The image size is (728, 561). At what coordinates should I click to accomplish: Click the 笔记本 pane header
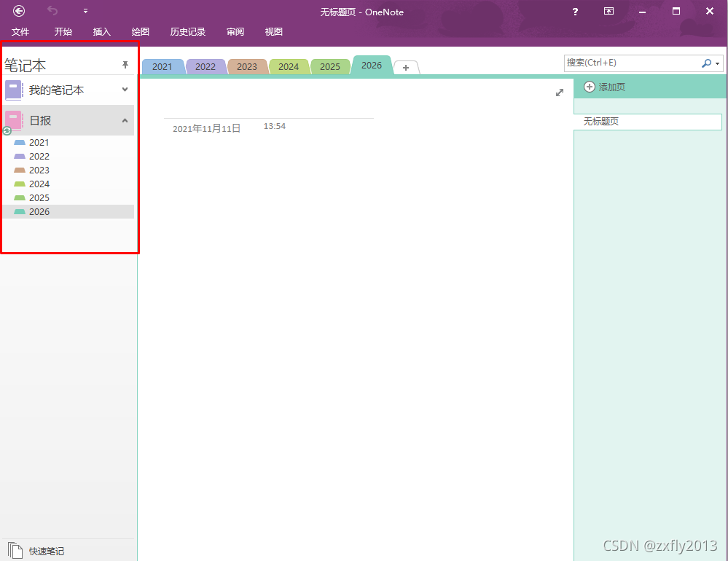(25, 66)
